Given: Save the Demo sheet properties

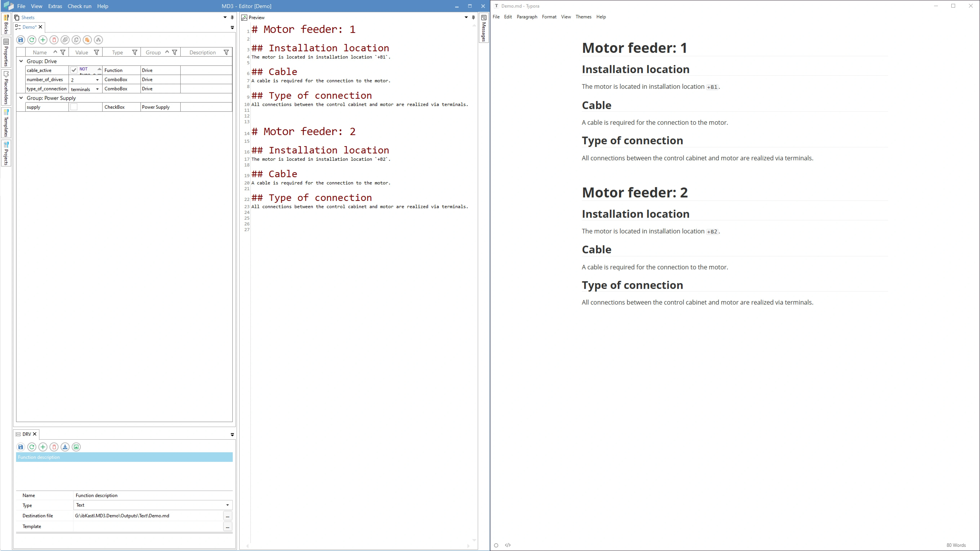Looking at the screenshot, I should pyautogui.click(x=20, y=40).
